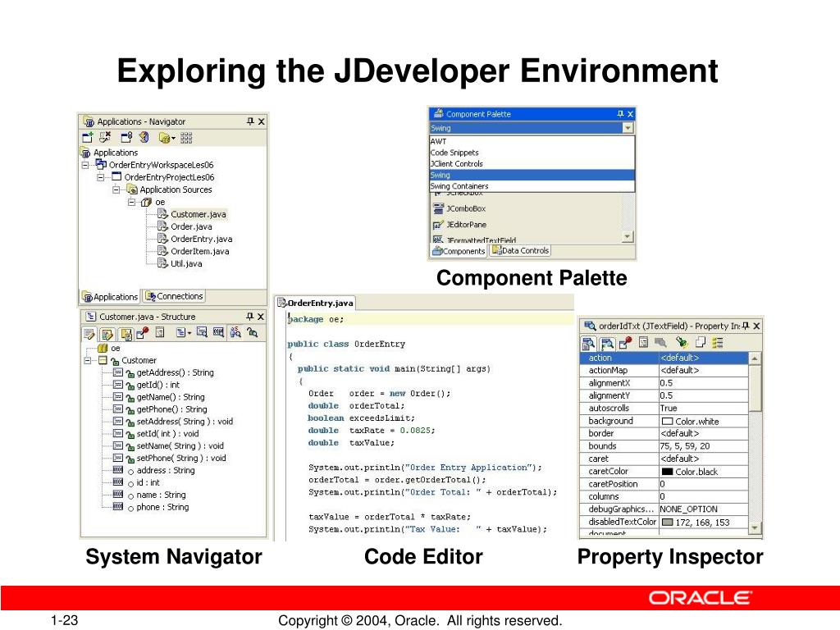
Task: Collapse the OrderEntryWorkspaceLes06 node
Action: click(85, 165)
